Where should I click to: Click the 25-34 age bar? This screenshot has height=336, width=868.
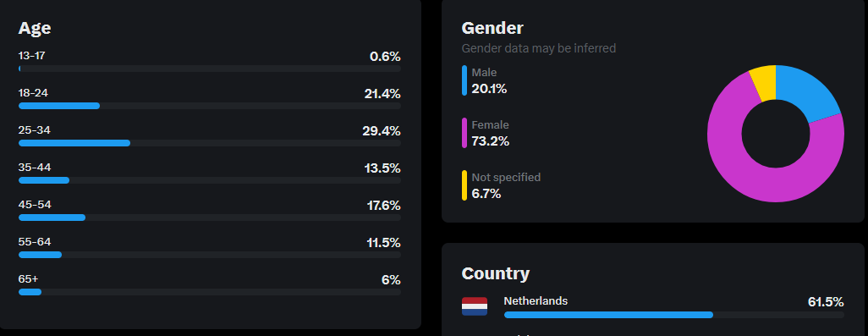(210, 143)
